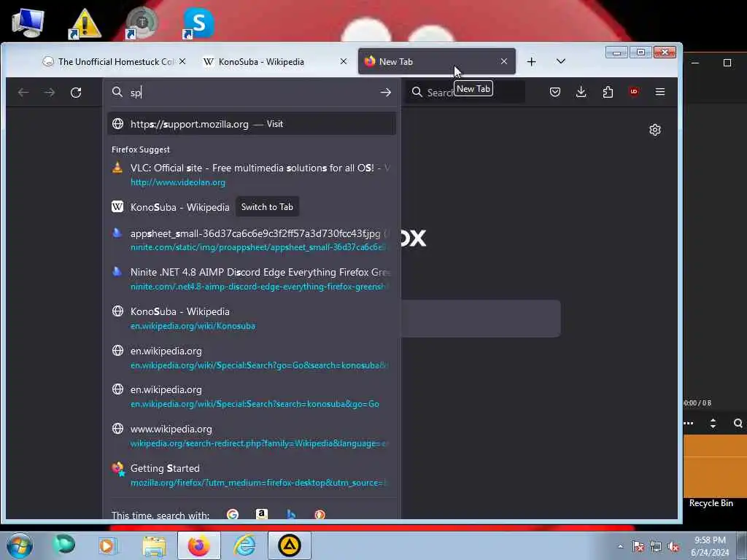Open the AIMP taskbar icon

[290, 545]
